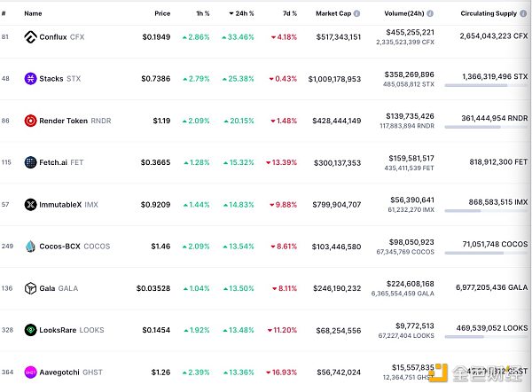Click the red Render Token logo
This screenshot has width=532, height=392.
31,121
